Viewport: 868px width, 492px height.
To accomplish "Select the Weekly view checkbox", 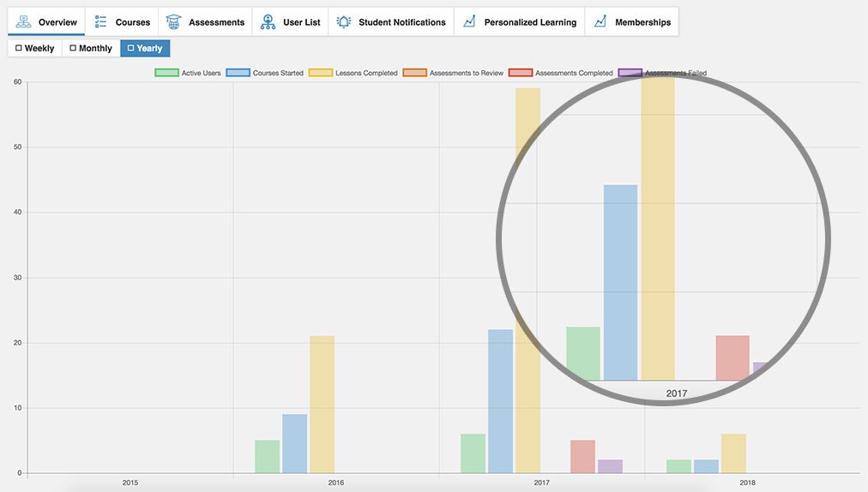I will click(x=19, y=49).
